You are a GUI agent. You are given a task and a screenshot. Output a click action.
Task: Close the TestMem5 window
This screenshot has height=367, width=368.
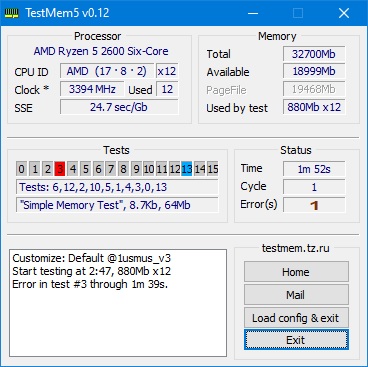pyautogui.click(x=344, y=13)
